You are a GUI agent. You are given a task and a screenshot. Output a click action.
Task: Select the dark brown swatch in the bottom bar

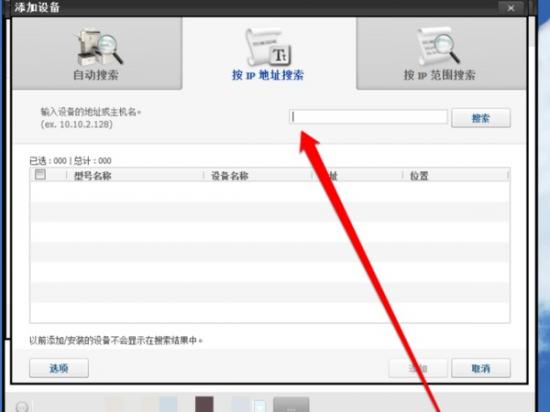click(x=204, y=404)
